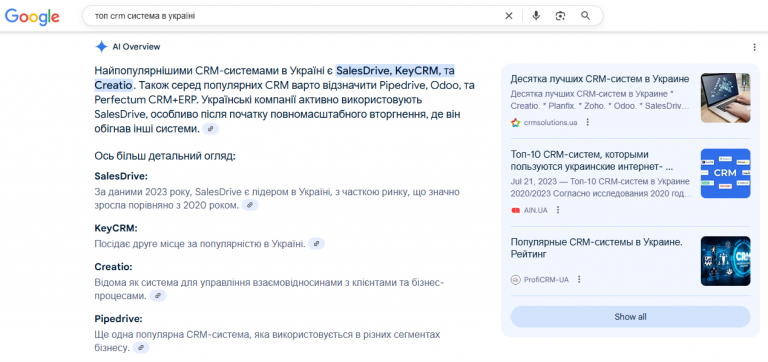Start voice search with the microphone icon

[536, 16]
